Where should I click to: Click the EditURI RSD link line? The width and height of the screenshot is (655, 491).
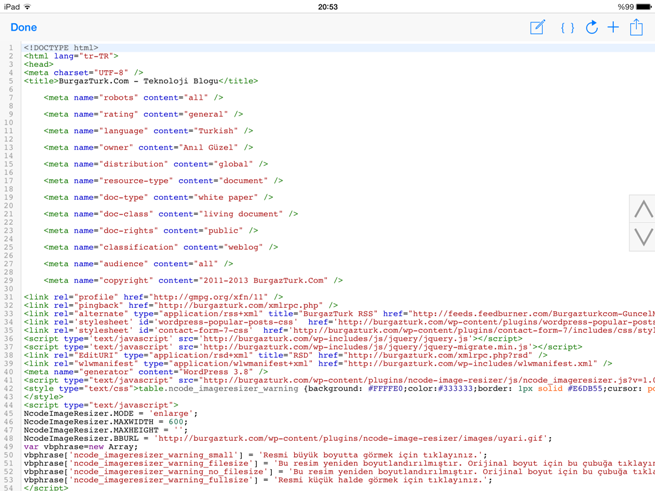pyautogui.click(x=286, y=355)
